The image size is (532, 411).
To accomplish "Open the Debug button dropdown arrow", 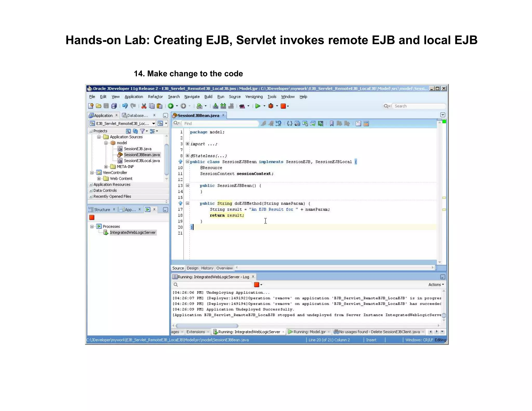I will pos(277,106).
